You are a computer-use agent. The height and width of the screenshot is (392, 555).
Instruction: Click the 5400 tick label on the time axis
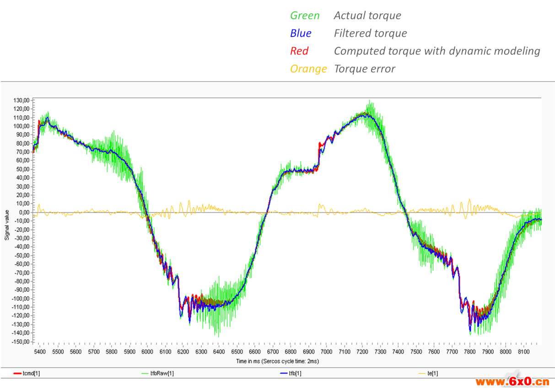40,352
